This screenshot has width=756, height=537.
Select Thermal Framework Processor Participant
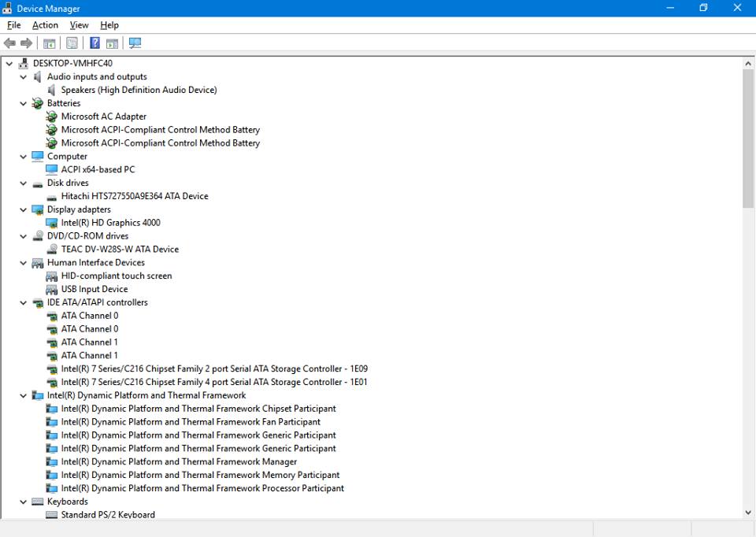tap(202, 488)
